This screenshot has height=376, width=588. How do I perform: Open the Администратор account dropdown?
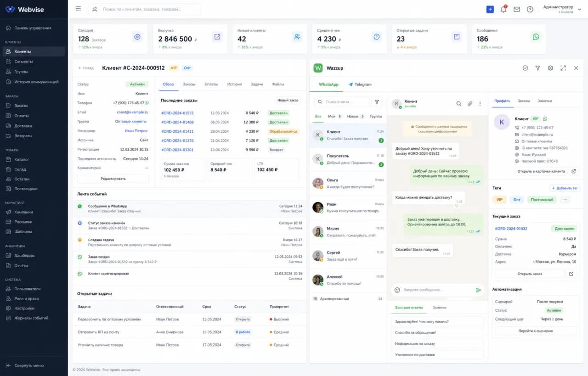[561, 9]
